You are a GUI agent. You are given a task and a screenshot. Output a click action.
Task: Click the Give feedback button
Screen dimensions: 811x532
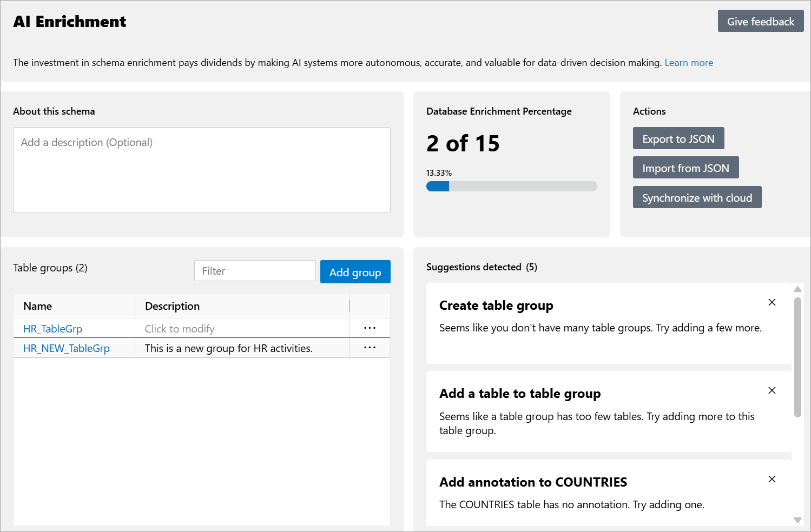click(761, 21)
